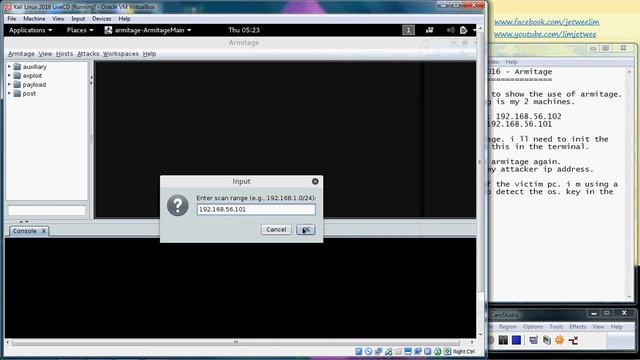Click workspace indicator 1 in Kali top bar
Screen dimensions: 640x360
click(x=409, y=30)
